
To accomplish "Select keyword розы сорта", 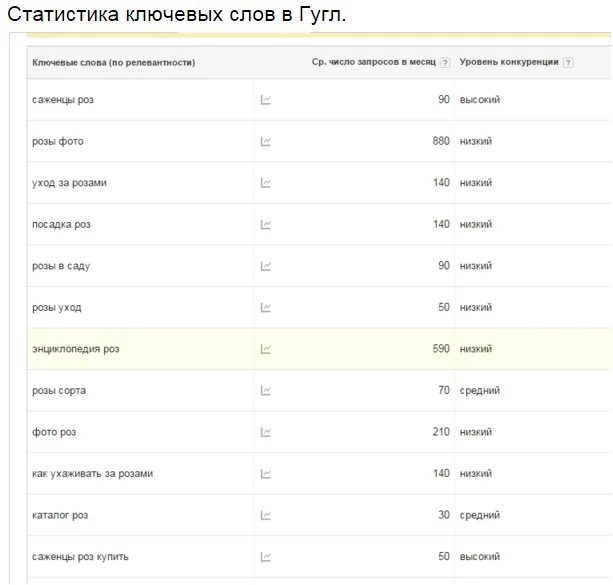I will pyautogui.click(x=59, y=391).
